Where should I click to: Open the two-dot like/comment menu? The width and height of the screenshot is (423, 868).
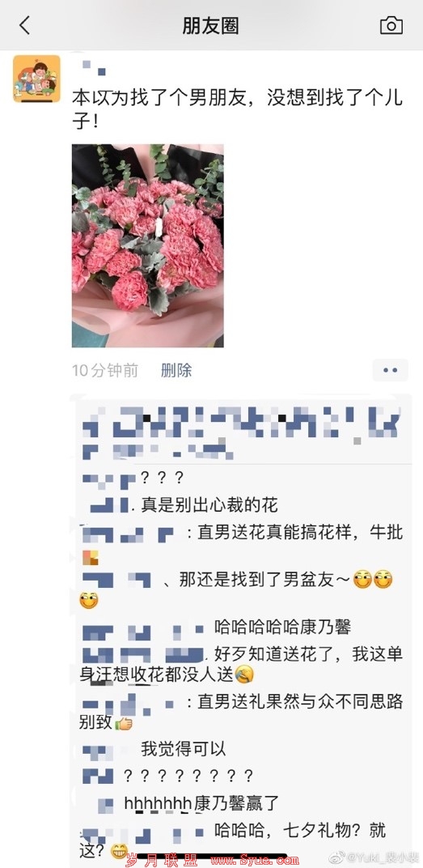tap(391, 370)
